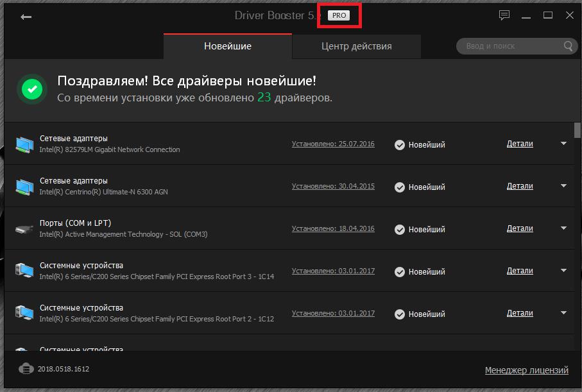Click the status checkmark for Root Port 2
582x392 pixels.
pyautogui.click(x=399, y=314)
